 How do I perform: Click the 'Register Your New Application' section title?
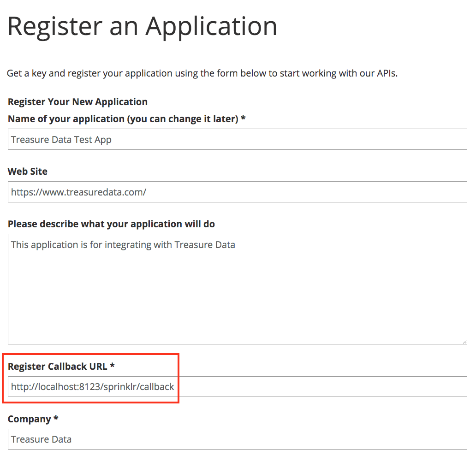pyautogui.click(x=77, y=102)
